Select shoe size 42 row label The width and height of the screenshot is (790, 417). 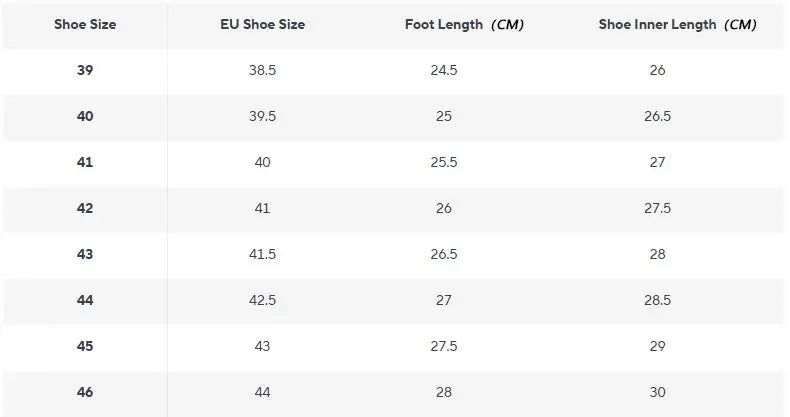(85, 208)
